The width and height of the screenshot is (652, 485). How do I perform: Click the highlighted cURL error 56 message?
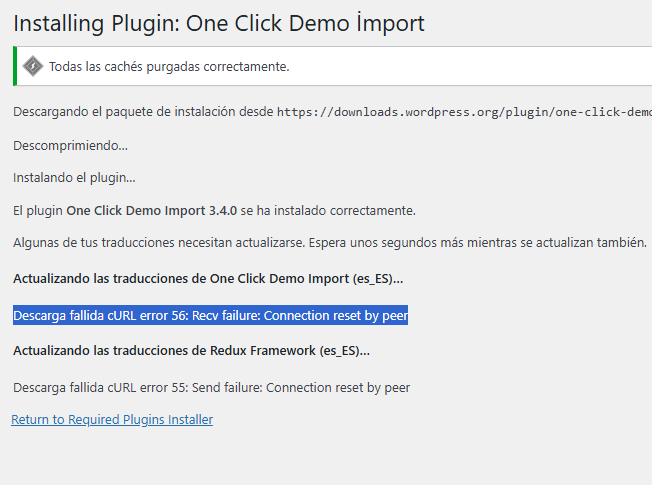211,316
